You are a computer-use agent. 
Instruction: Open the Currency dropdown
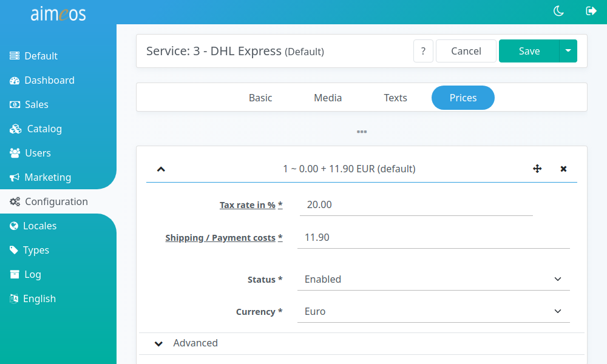[433, 311]
